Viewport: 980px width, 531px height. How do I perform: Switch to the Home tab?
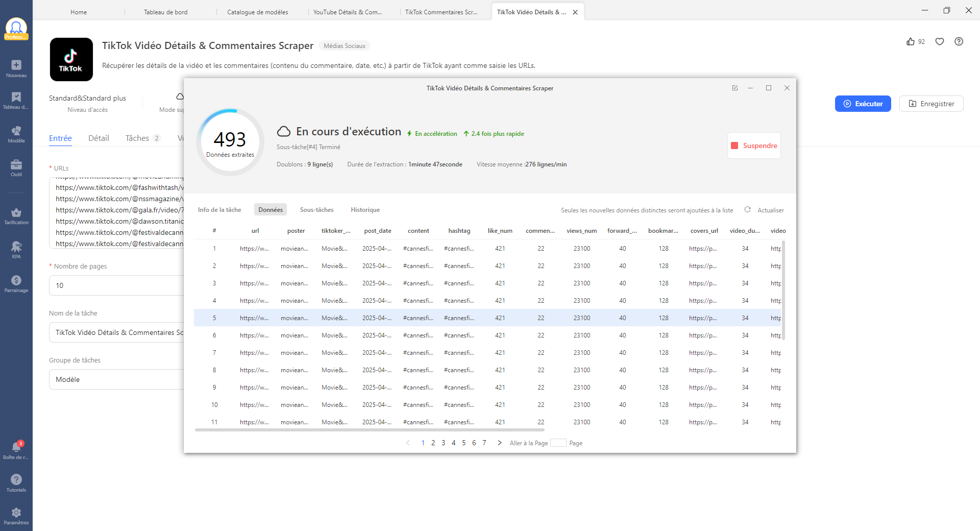pyautogui.click(x=79, y=12)
